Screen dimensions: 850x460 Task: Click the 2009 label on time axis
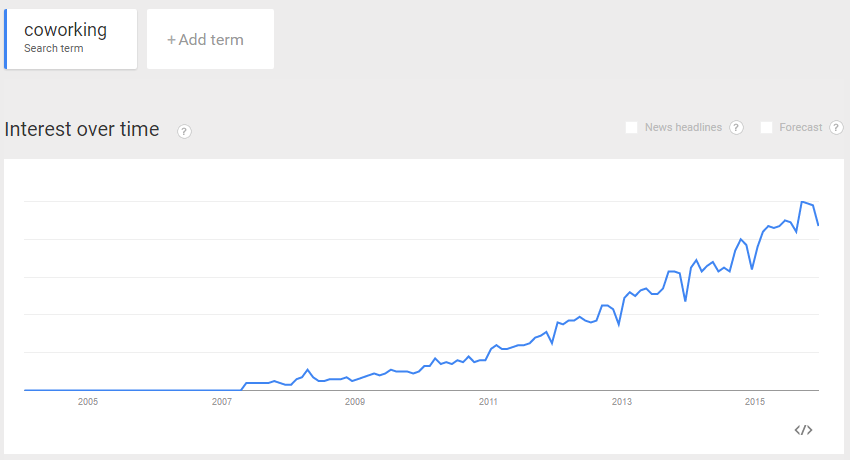click(355, 401)
